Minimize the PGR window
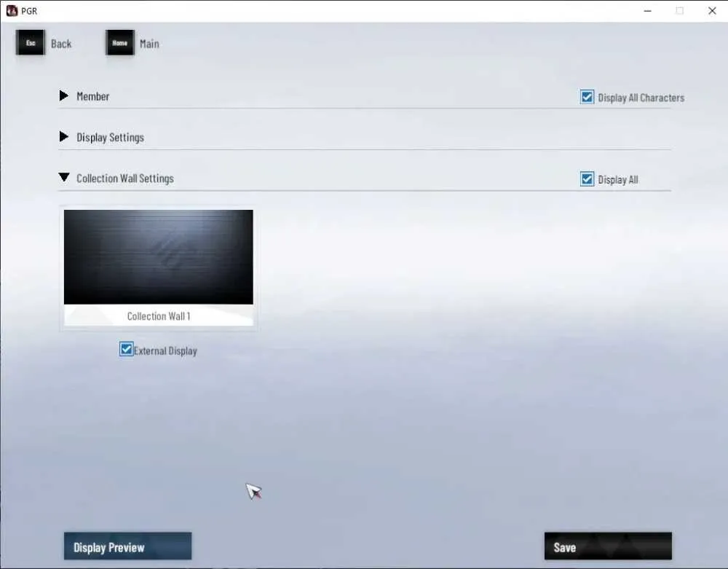The width and height of the screenshot is (728, 569). [x=648, y=11]
